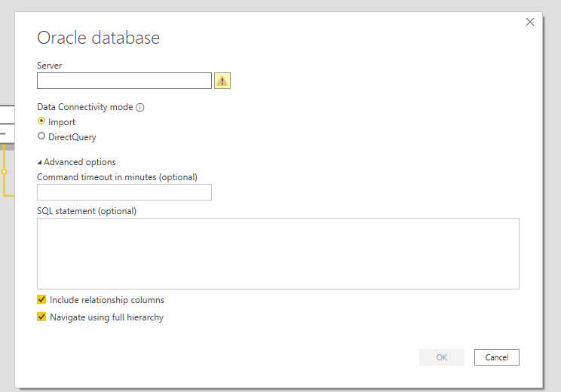The width and height of the screenshot is (561, 392).
Task: Select the Import radio button
Action: click(41, 121)
